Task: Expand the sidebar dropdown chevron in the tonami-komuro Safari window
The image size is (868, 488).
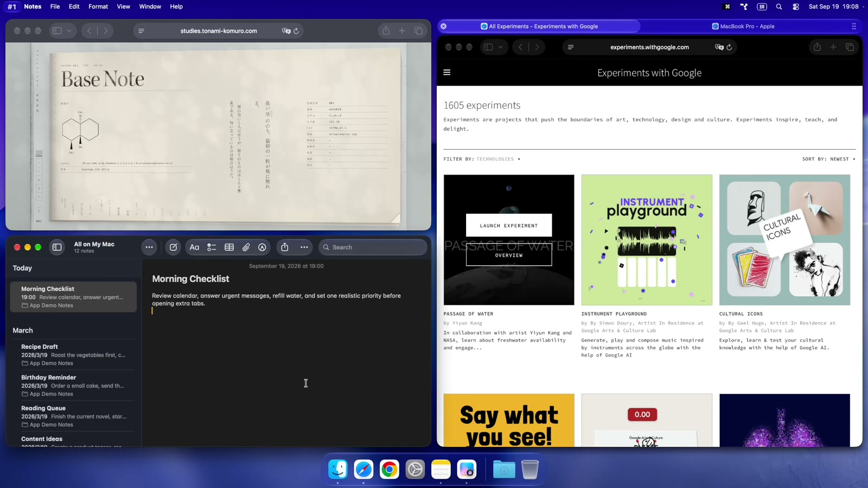Action: tap(69, 31)
